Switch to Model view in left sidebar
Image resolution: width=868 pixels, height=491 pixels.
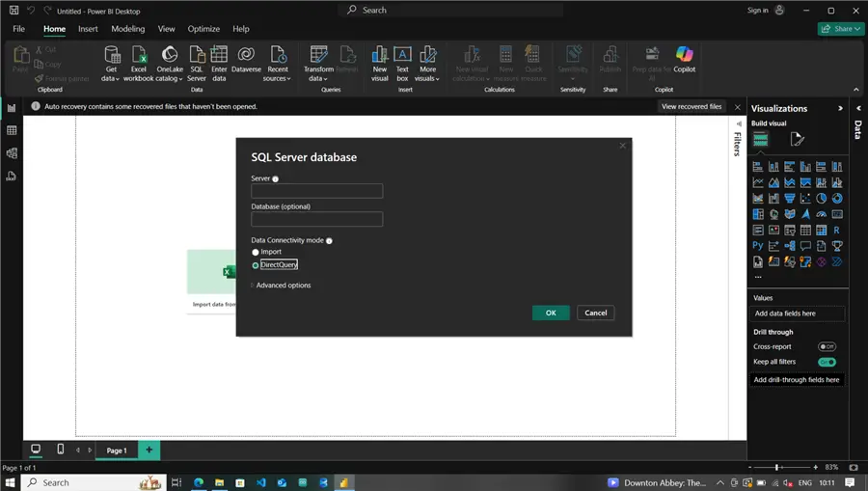click(x=12, y=153)
